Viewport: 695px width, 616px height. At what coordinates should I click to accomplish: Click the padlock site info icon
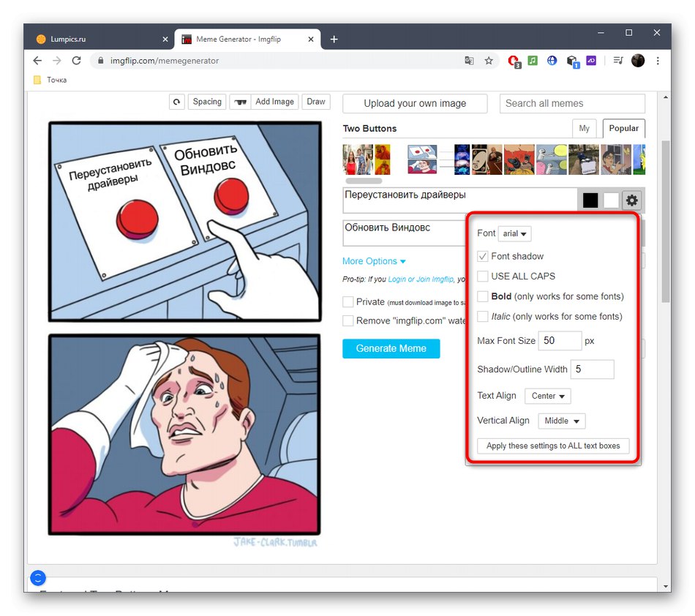(x=101, y=61)
